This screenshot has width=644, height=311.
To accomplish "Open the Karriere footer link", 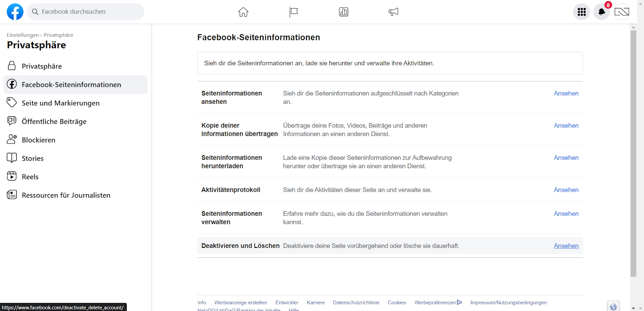I will [316, 303].
